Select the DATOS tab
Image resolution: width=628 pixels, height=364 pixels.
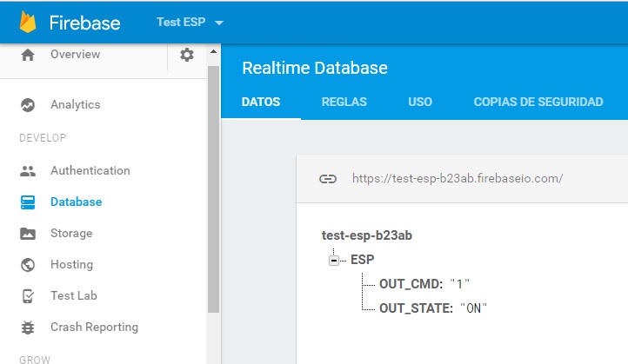tap(261, 102)
